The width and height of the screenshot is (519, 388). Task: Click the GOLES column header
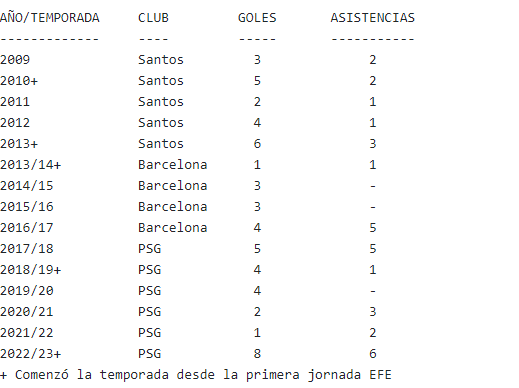(257, 18)
